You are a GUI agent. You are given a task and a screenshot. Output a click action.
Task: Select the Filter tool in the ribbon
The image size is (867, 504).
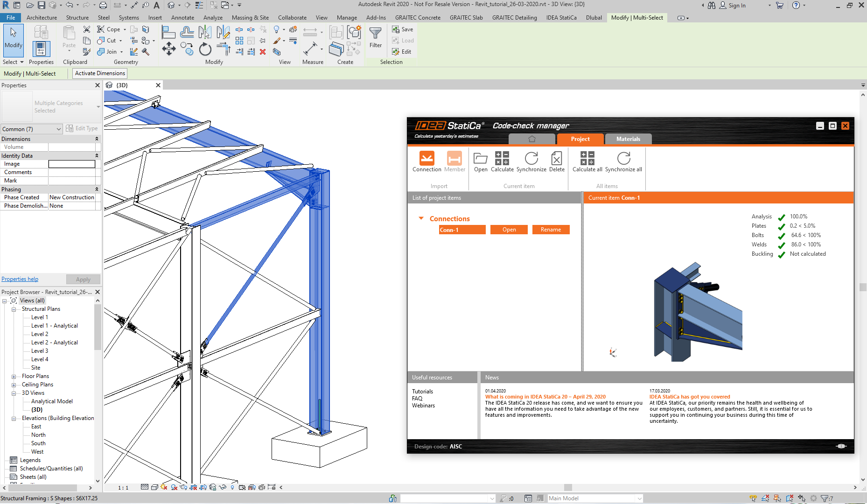coord(376,37)
